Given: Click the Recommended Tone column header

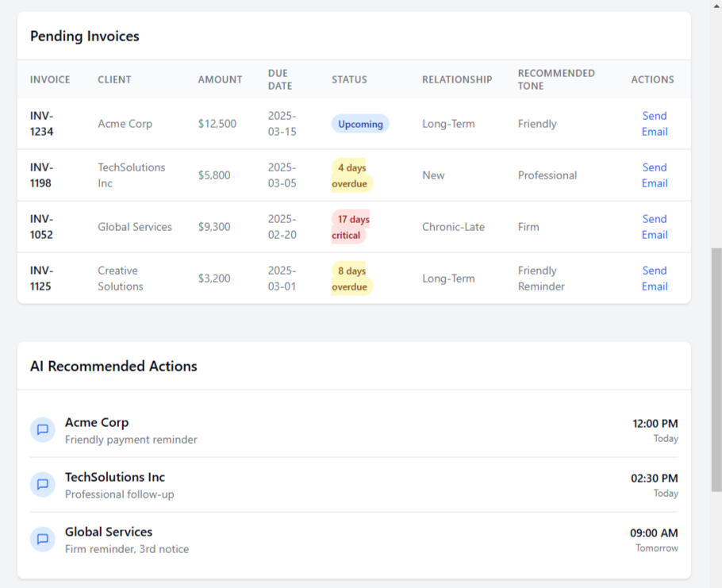Looking at the screenshot, I should 555,79.
